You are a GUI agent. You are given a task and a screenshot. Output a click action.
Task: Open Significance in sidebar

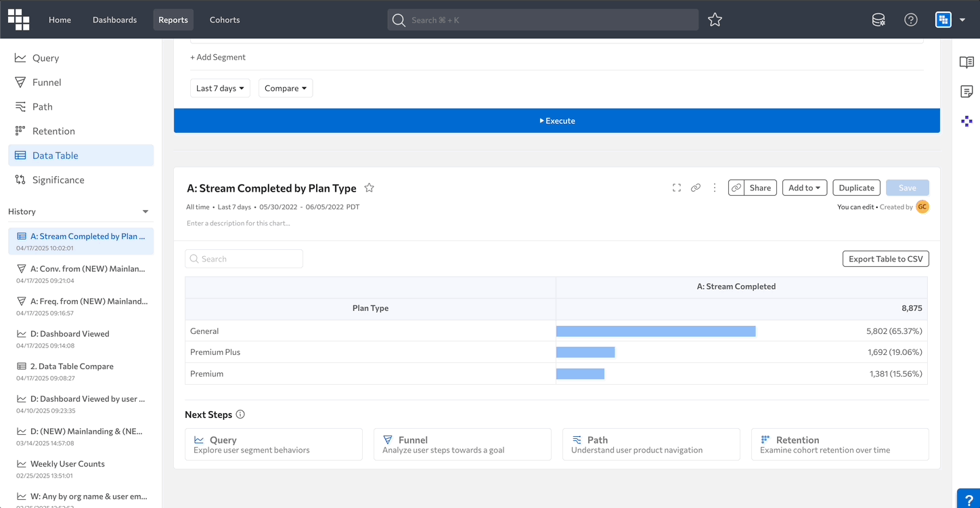pos(81,179)
